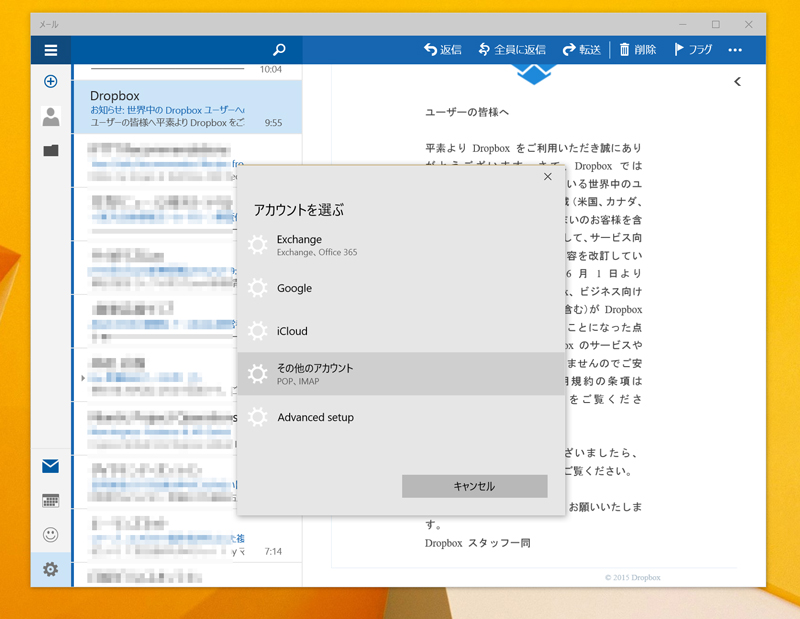The width and height of the screenshot is (800, 619).
Task: Select Advanced setup option
Action: (401, 417)
